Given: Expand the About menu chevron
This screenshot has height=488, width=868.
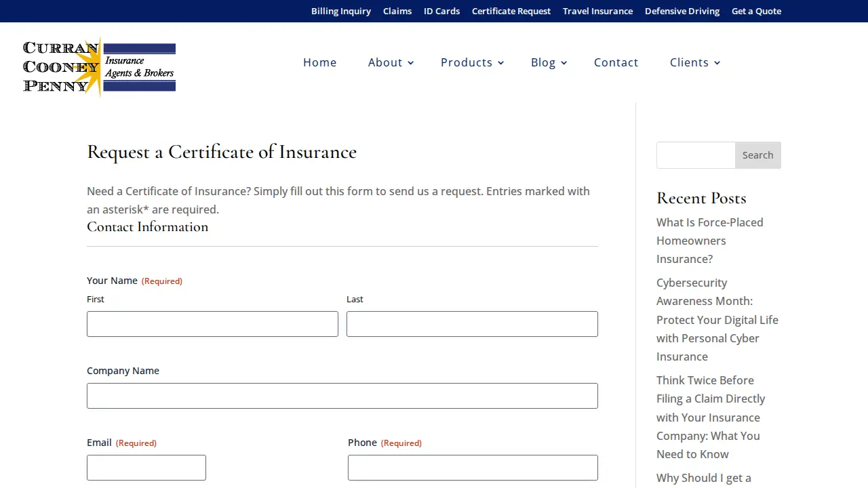Looking at the screenshot, I should click(411, 63).
